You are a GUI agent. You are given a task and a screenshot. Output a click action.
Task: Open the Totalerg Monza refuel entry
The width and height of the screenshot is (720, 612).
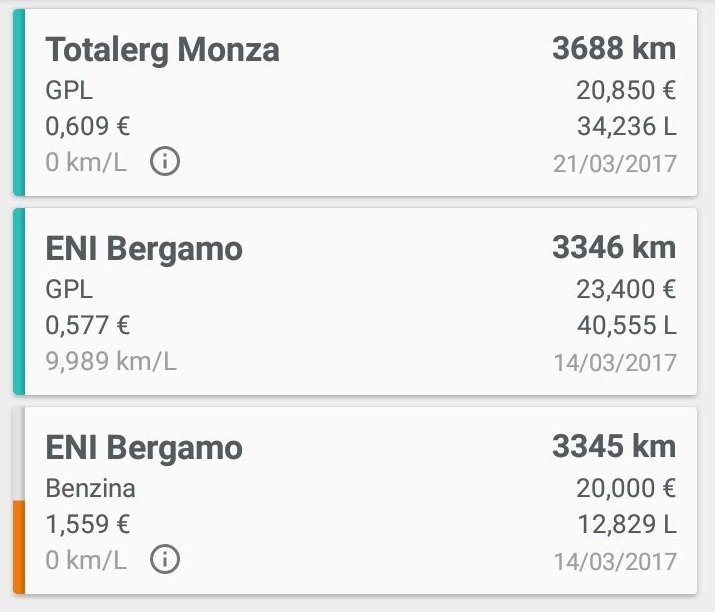pos(355,102)
